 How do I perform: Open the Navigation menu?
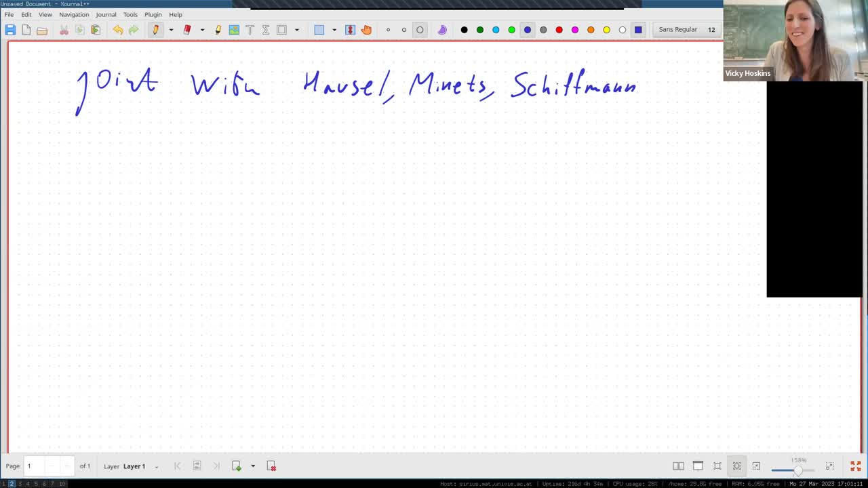(74, 14)
